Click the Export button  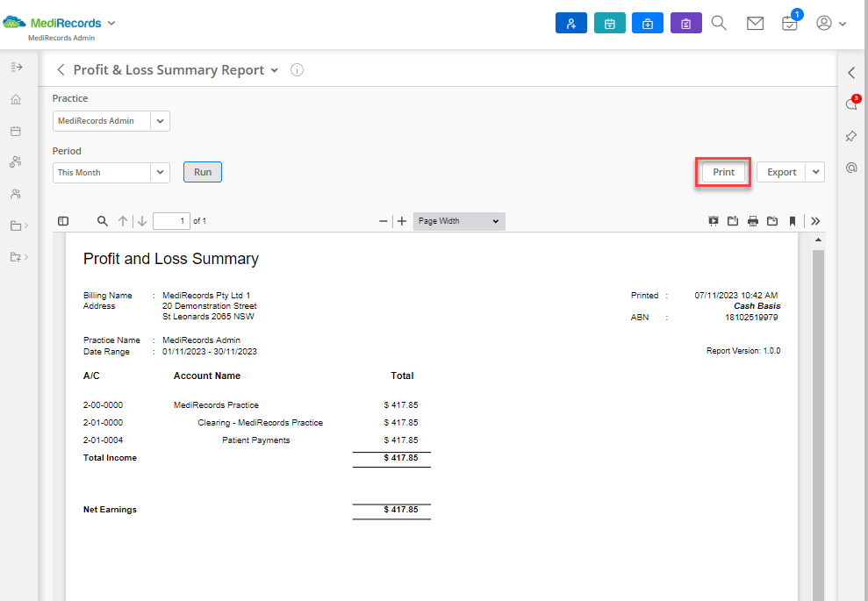coord(782,172)
